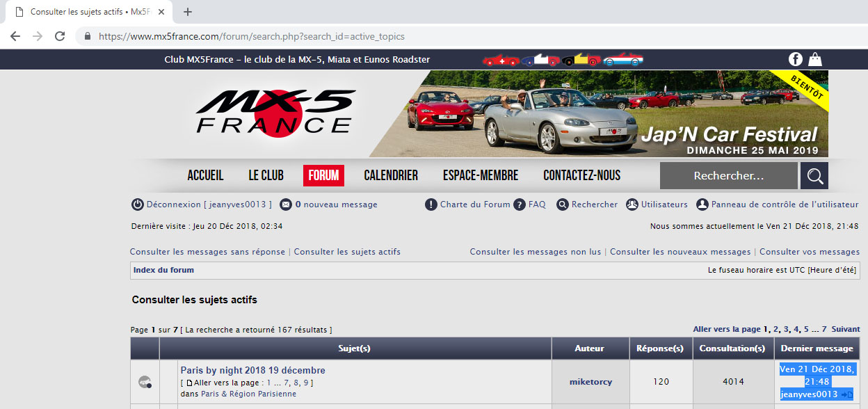This screenshot has width=868, height=409.
Task: Open Consulter les messages sans réponse
Action: pos(207,252)
